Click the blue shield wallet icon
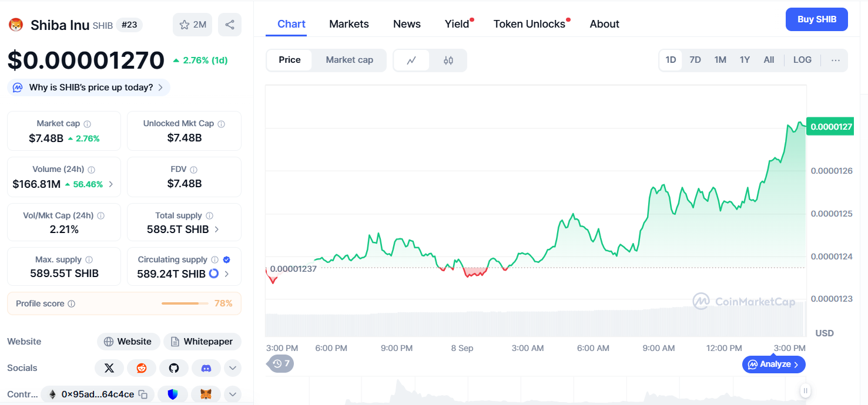This screenshot has width=868, height=405. (173, 394)
